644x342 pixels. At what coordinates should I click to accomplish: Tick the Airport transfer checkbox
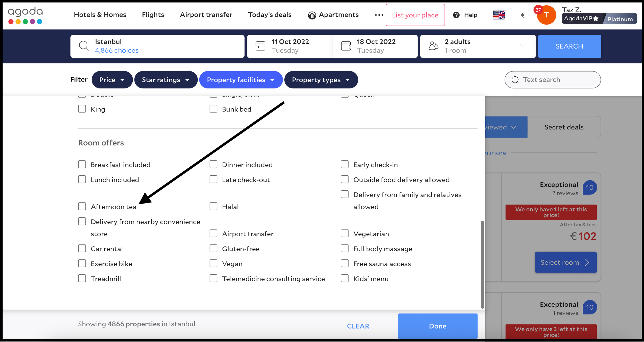[213, 233]
